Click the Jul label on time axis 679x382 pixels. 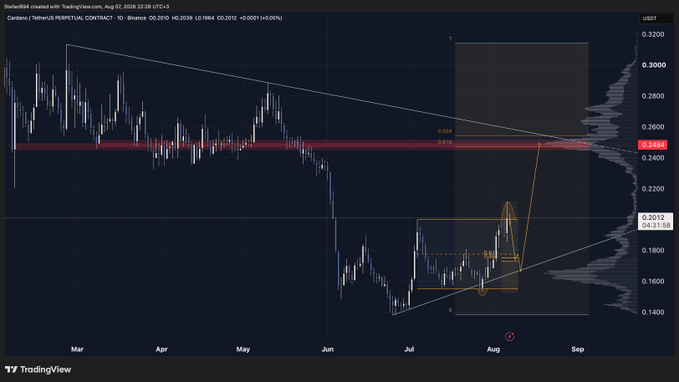click(x=409, y=349)
